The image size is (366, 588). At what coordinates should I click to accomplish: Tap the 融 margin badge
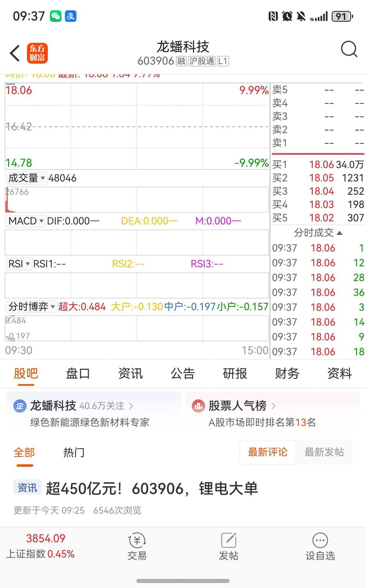click(x=181, y=61)
